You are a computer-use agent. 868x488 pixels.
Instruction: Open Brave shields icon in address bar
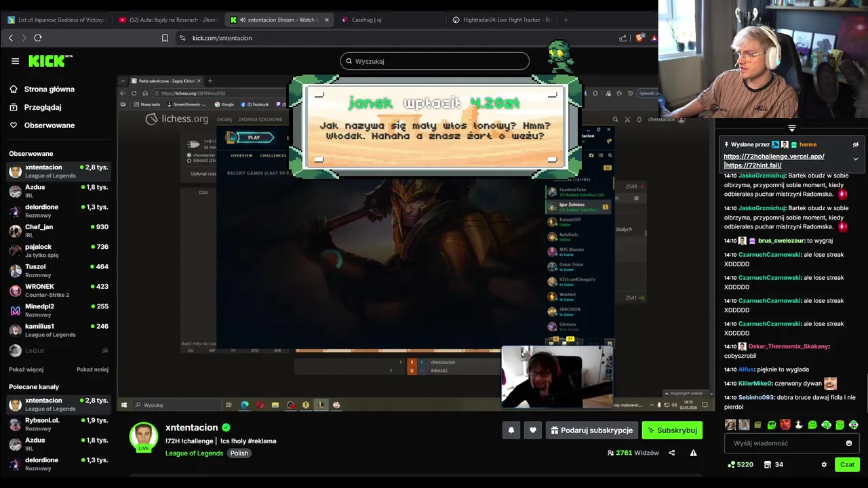tap(639, 38)
